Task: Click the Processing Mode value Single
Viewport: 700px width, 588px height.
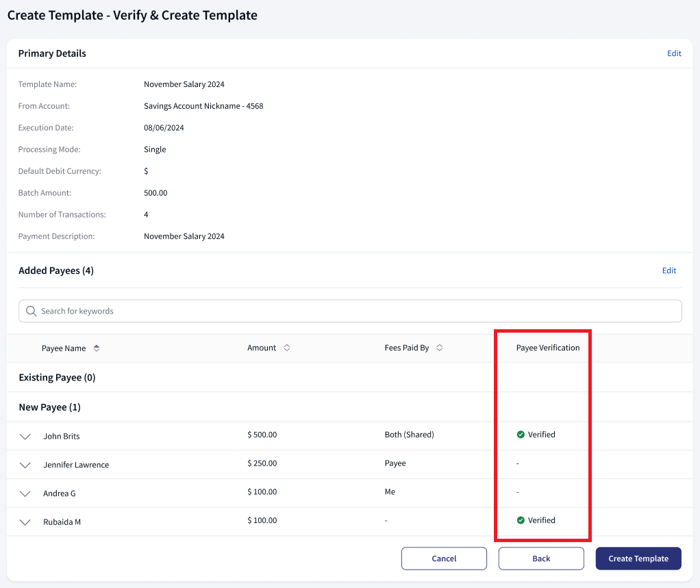Action: tap(155, 149)
